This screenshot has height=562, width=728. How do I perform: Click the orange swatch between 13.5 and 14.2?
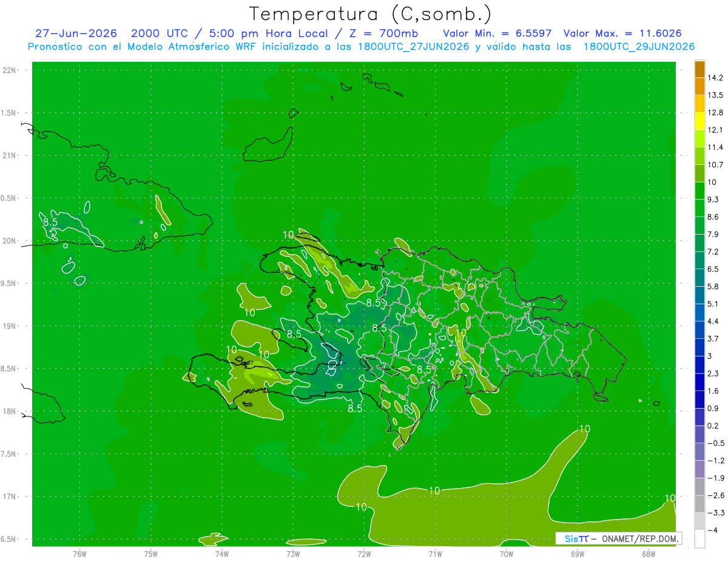click(699, 86)
